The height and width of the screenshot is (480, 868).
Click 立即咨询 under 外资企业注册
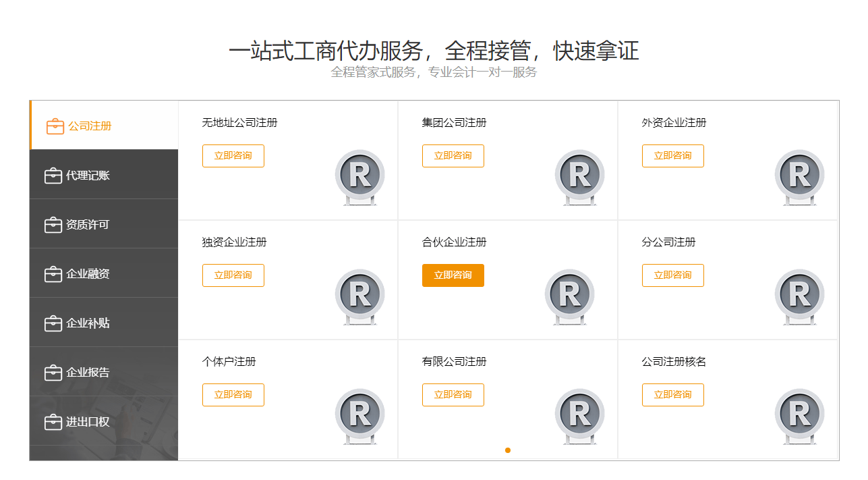pyautogui.click(x=672, y=155)
